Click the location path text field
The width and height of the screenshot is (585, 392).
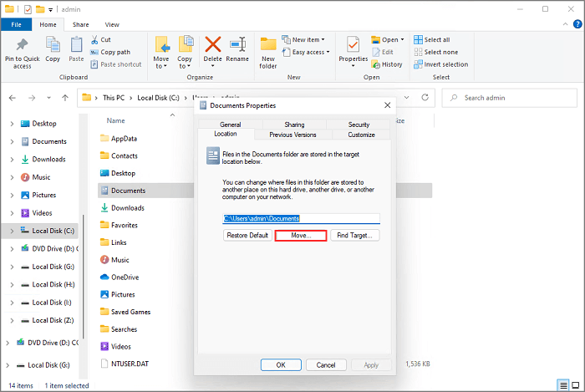tap(301, 218)
